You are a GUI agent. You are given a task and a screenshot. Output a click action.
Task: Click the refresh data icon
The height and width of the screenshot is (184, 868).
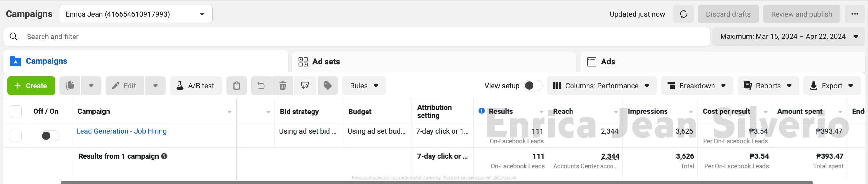(x=683, y=14)
